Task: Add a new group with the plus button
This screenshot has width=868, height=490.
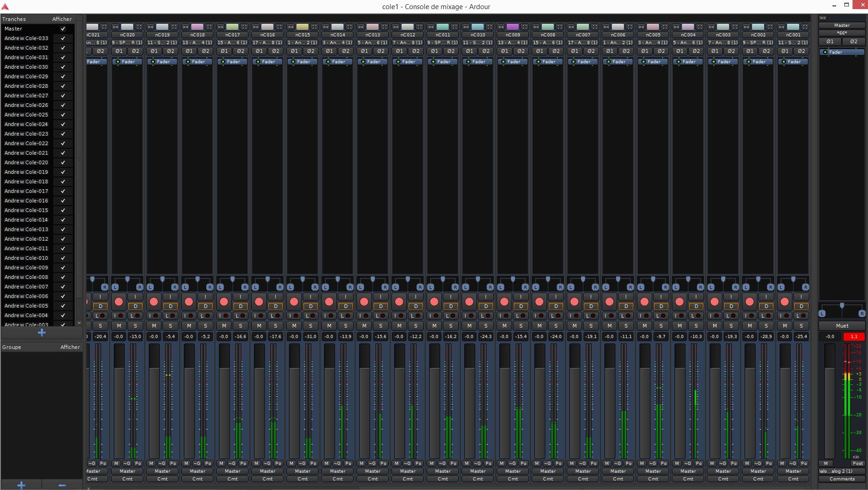Action: pos(21,485)
